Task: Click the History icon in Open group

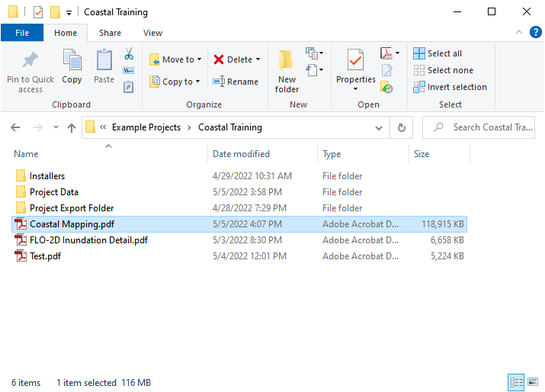Action: click(386, 88)
